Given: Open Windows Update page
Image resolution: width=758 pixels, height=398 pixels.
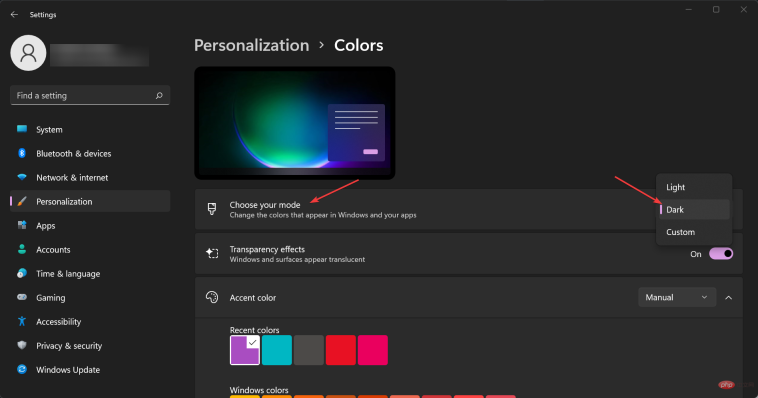Looking at the screenshot, I should (90, 369).
